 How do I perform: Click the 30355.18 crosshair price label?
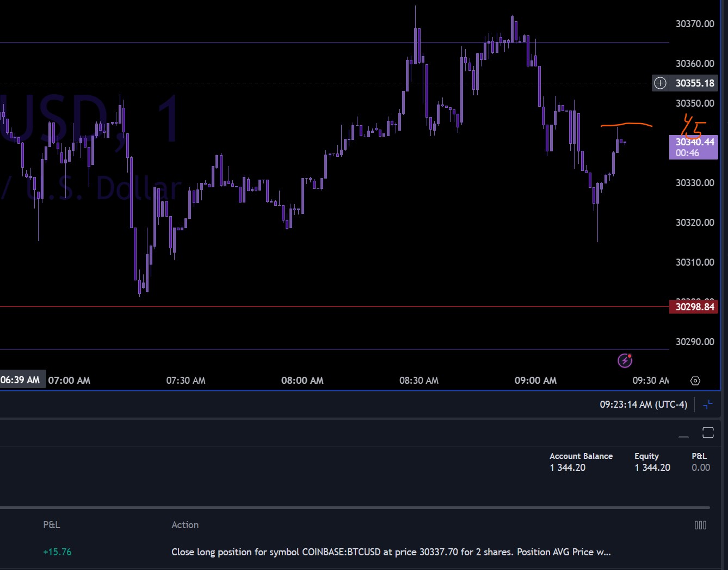point(695,83)
